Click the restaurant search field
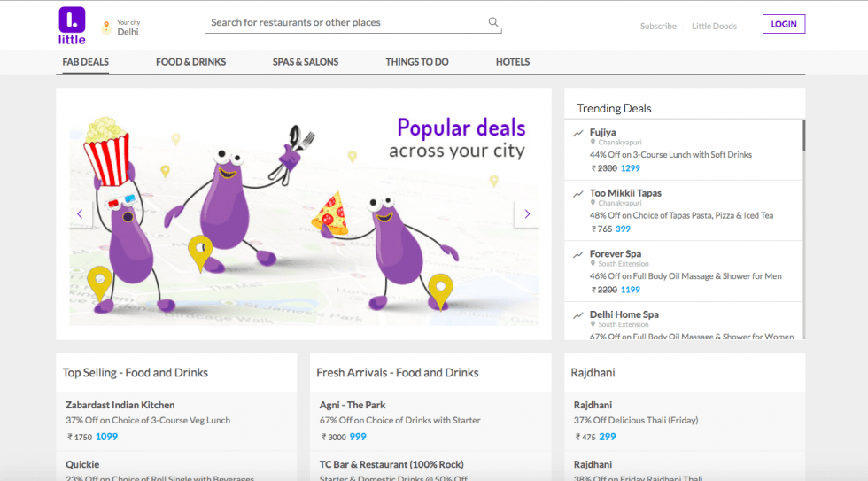This screenshot has height=481, width=868. (x=345, y=23)
